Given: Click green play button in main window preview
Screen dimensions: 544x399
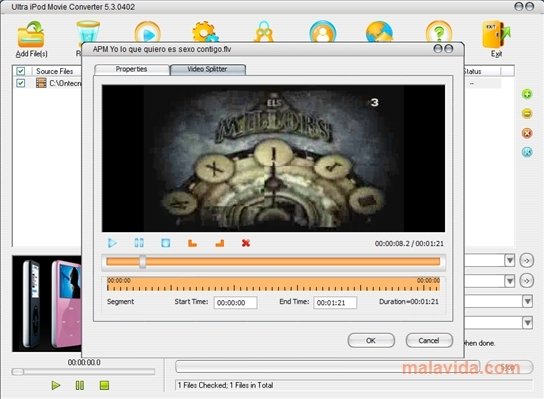Looking at the screenshot, I should [56, 385].
